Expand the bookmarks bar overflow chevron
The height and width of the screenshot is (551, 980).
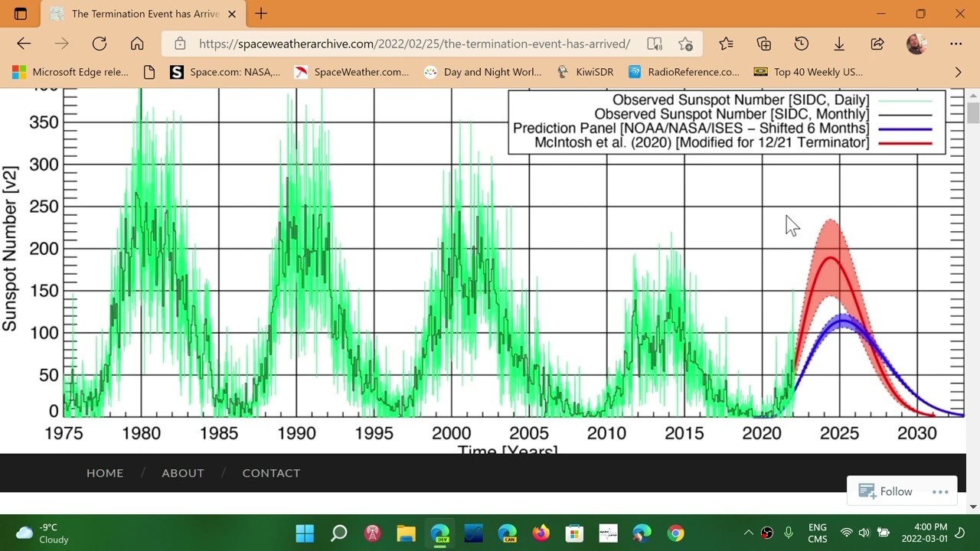[958, 72]
